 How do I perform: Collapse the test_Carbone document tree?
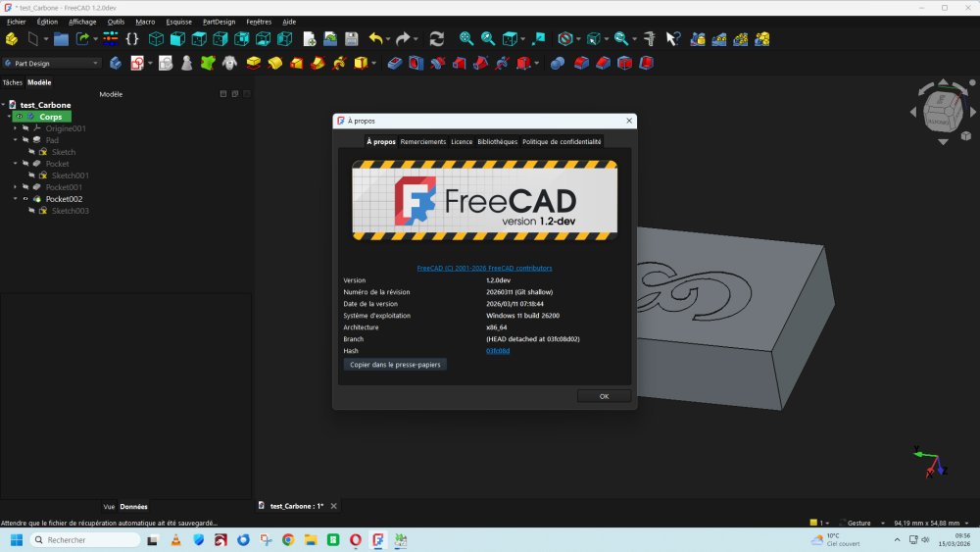point(3,105)
